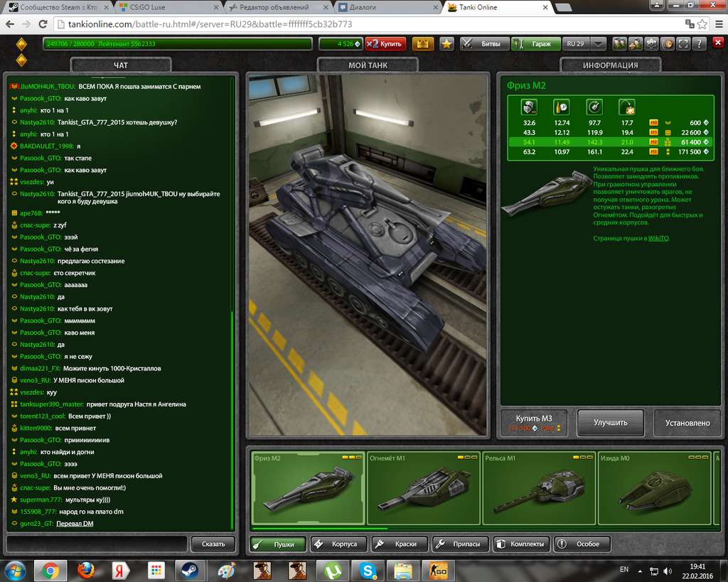
Task: Click the energy consumption stat icon
Action: pyautogui.click(x=562, y=107)
